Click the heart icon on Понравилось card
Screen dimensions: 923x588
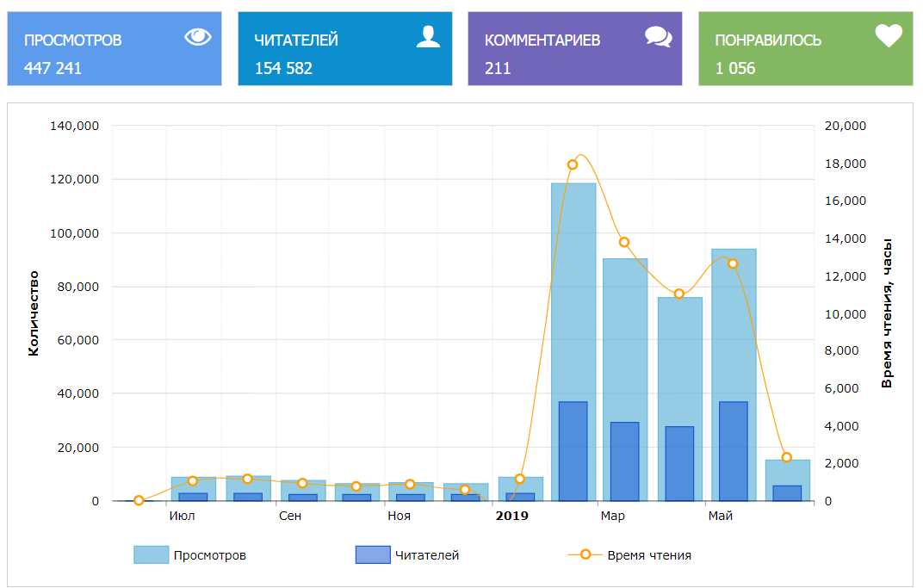click(888, 36)
